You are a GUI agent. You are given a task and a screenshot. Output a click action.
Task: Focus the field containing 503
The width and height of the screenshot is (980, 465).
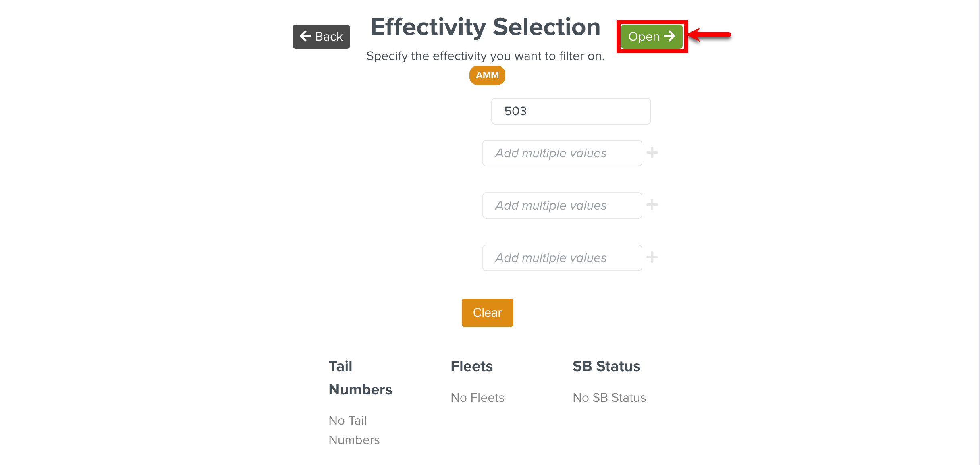point(571,111)
